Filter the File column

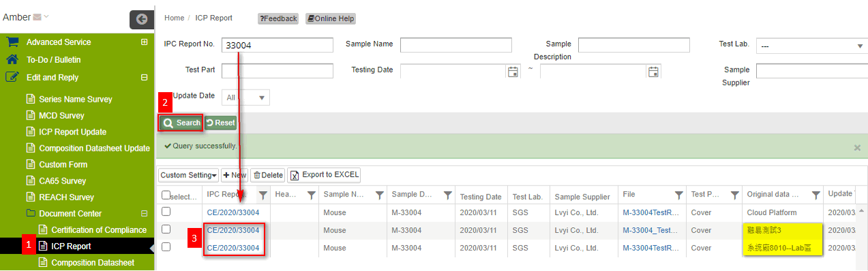tap(678, 195)
